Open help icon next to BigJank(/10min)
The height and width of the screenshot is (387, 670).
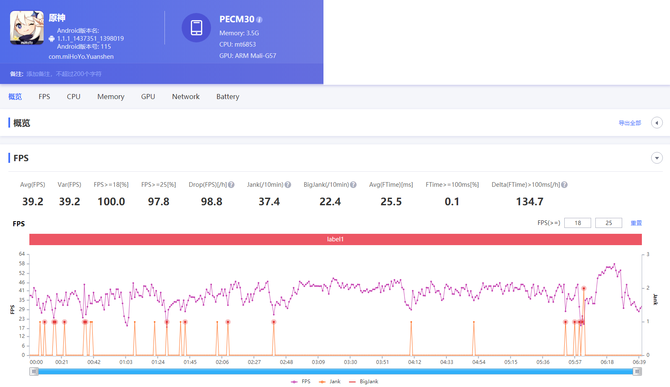(x=353, y=185)
